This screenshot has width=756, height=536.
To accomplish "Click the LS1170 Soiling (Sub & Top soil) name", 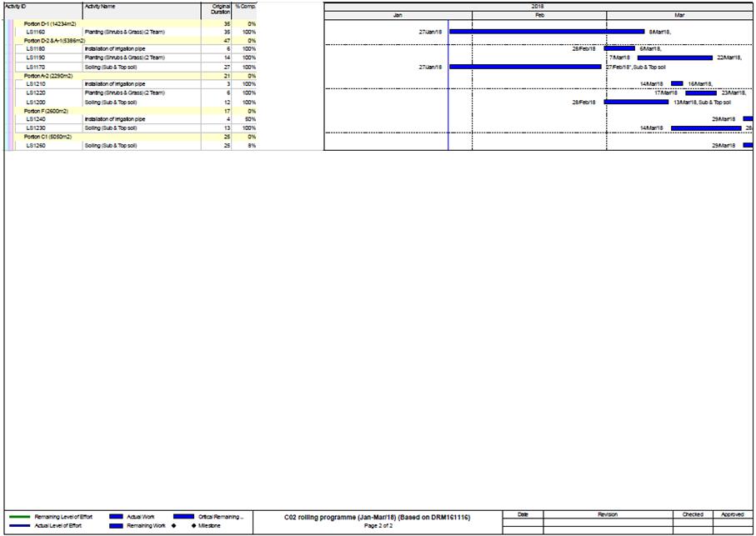I will pos(111,67).
